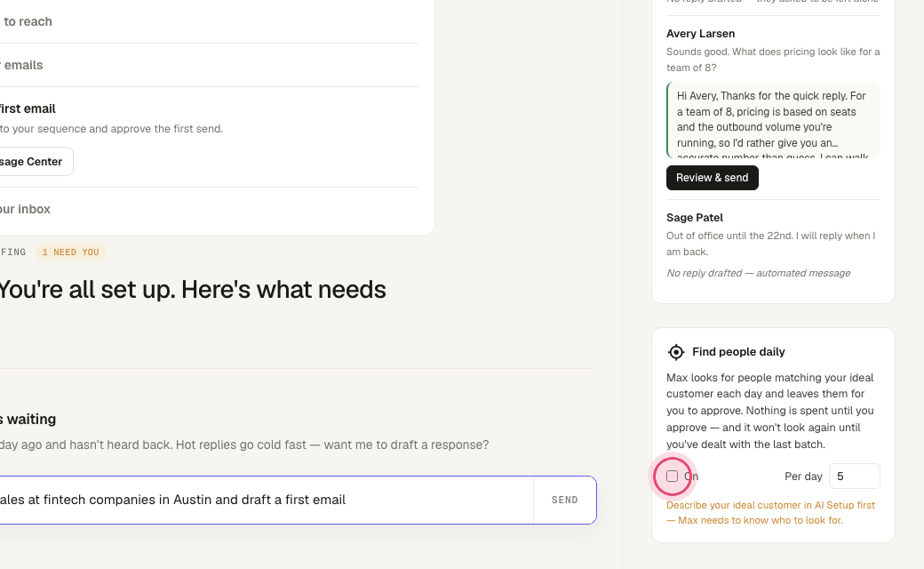Enable the Find people daily On checkbox

click(672, 476)
